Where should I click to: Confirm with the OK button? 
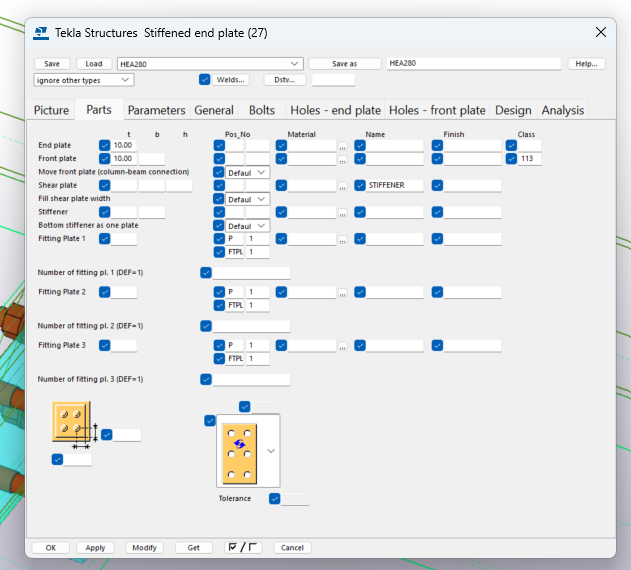point(51,547)
